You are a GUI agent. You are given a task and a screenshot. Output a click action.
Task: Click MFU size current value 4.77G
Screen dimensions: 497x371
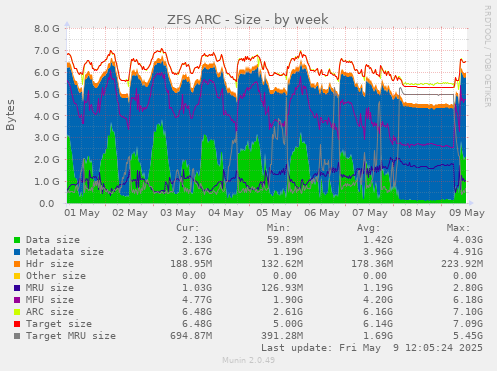(197, 300)
